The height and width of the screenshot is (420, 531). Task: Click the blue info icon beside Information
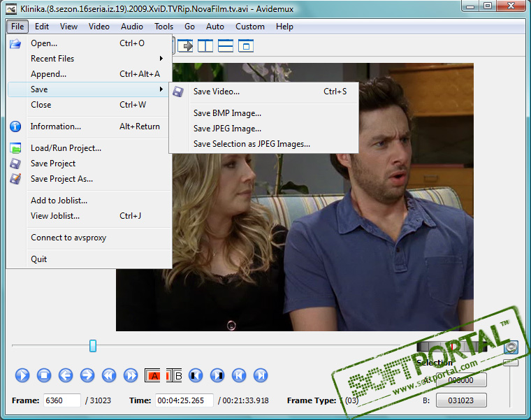pyautogui.click(x=15, y=126)
